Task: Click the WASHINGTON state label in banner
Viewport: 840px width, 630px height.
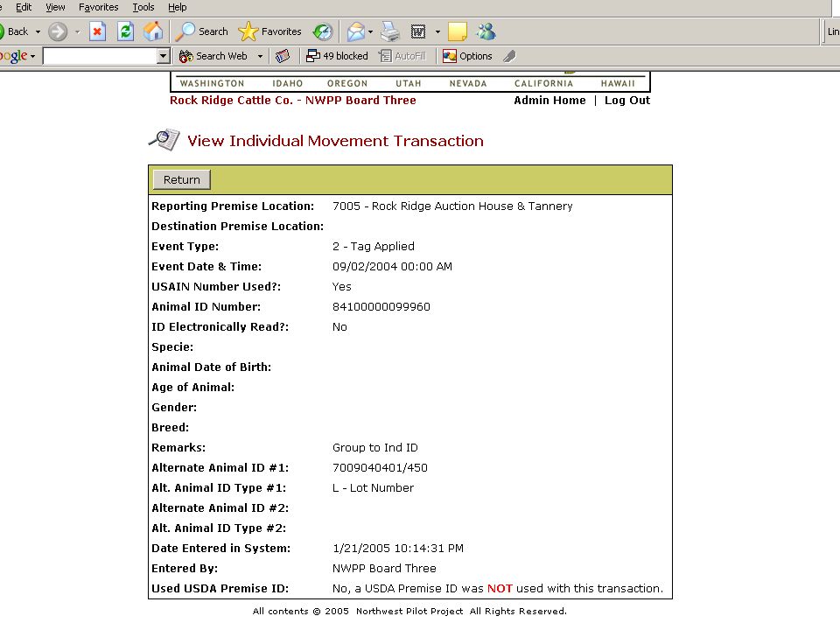Action: (x=212, y=84)
